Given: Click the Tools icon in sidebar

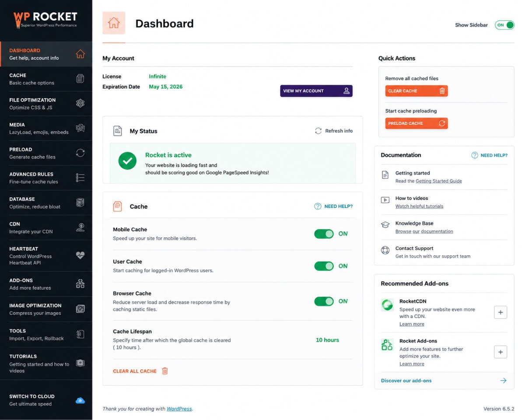Looking at the screenshot, I should 80,334.
